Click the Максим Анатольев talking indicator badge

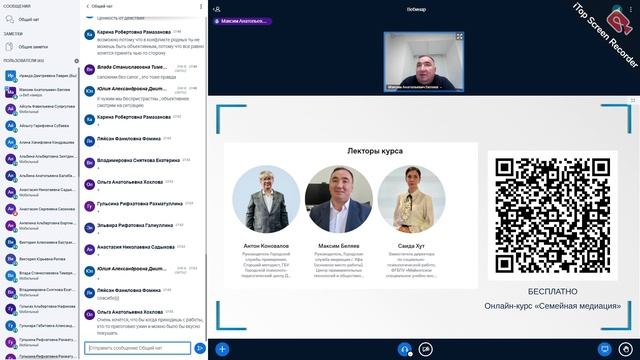click(242, 21)
